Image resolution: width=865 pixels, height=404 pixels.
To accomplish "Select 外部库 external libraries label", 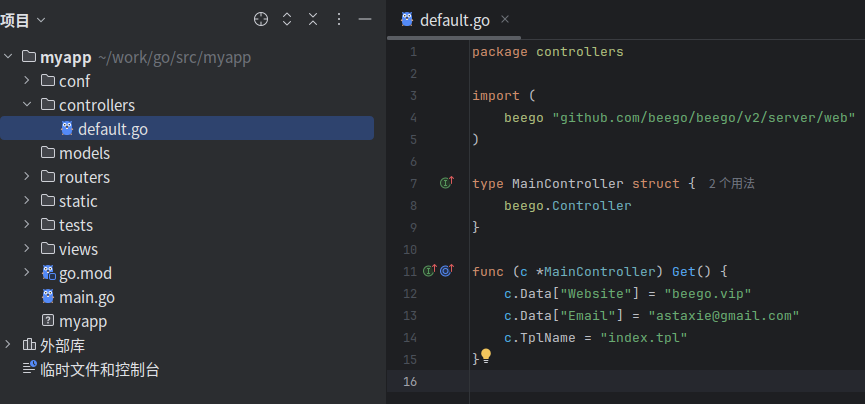I will pyautogui.click(x=62, y=346).
